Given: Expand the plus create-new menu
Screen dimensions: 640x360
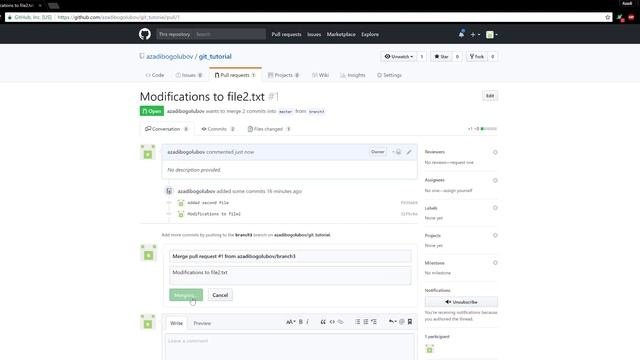Looking at the screenshot, I should click(x=475, y=35).
